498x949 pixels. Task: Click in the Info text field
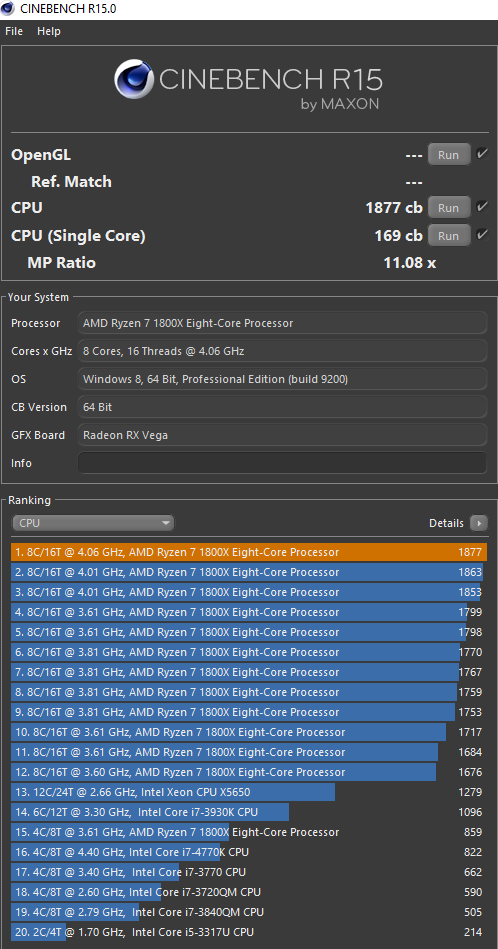[283, 463]
